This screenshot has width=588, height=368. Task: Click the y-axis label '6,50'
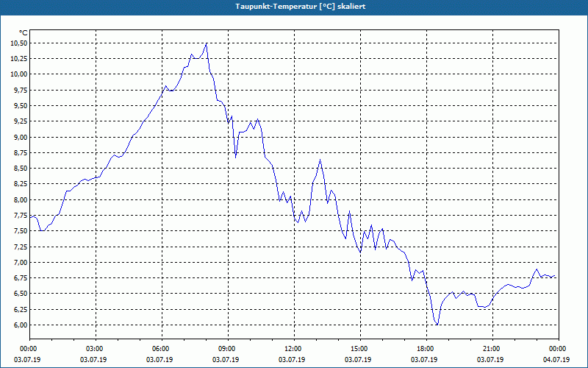coord(21,294)
